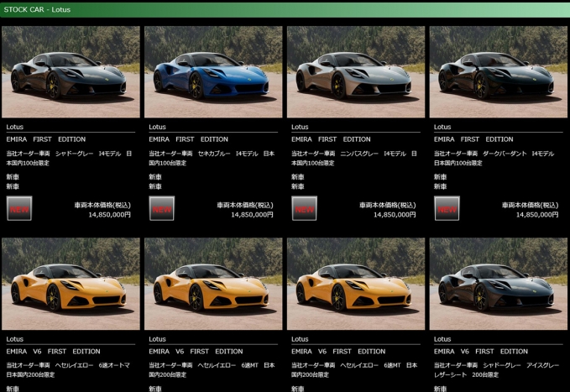Select EMIRA V6 FIRST EDITION title on 6速オートマ card
The image size is (570, 392).
coord(53,351)
